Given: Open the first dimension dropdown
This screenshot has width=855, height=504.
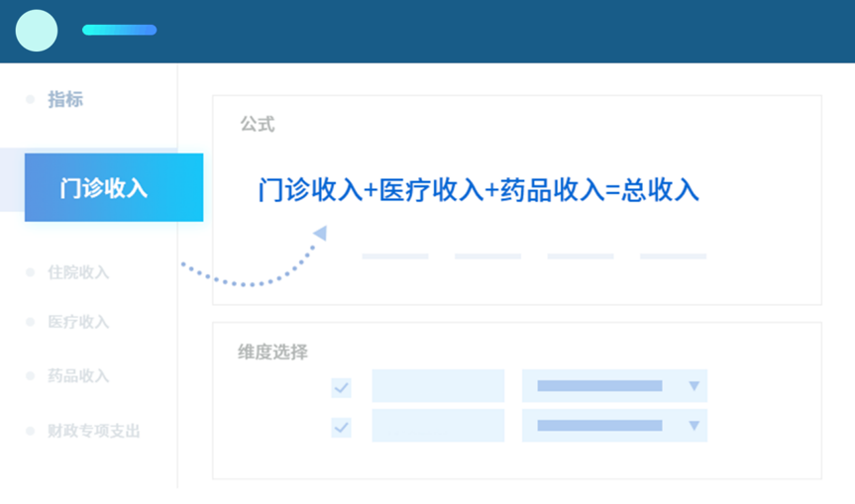Looking at the screenshot, I should 614,386.
